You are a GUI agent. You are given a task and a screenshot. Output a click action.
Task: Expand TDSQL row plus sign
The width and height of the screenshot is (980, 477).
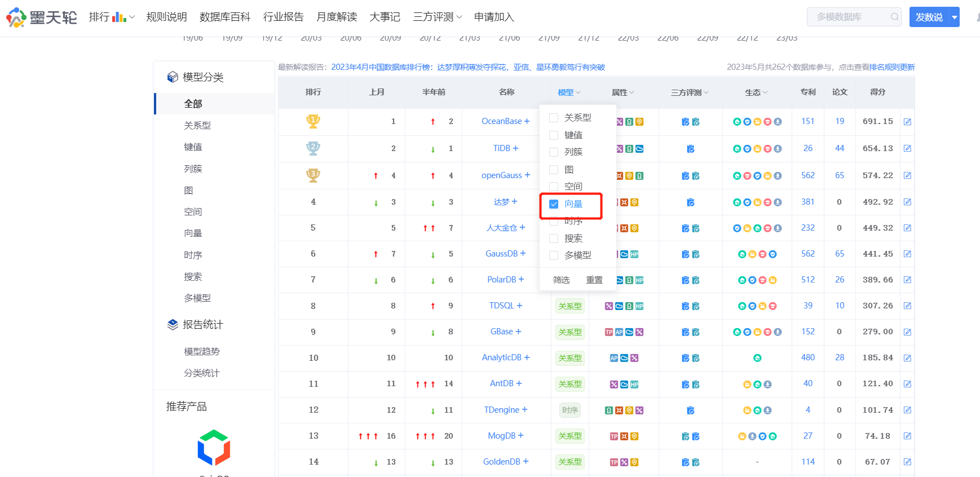pyautogui.click(x=519, y=306)
